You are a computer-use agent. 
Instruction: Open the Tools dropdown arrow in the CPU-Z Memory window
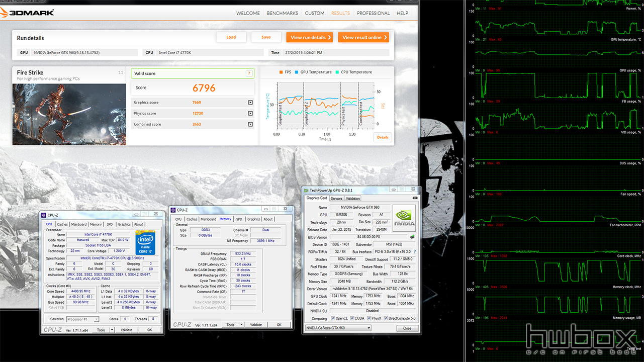click(x=241, y=325)
